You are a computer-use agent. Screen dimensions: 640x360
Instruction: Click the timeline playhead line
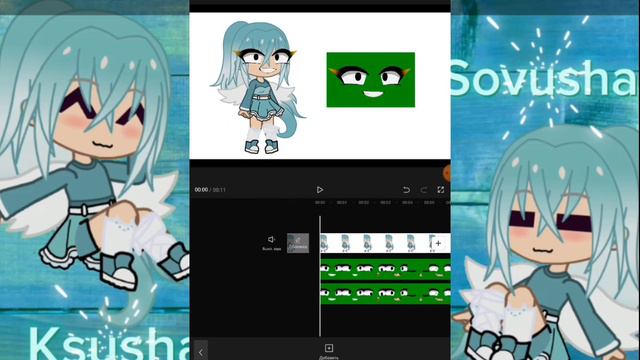(320, 276)
